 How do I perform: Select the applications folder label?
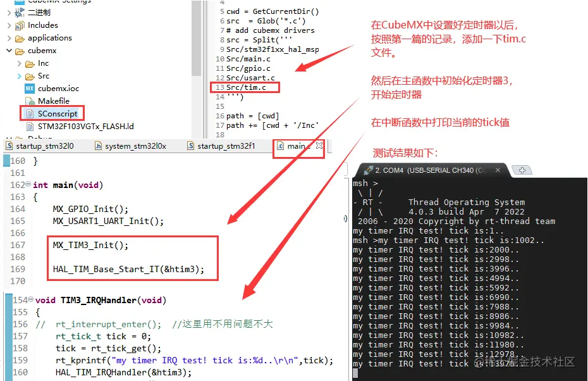tap(49, 38)
